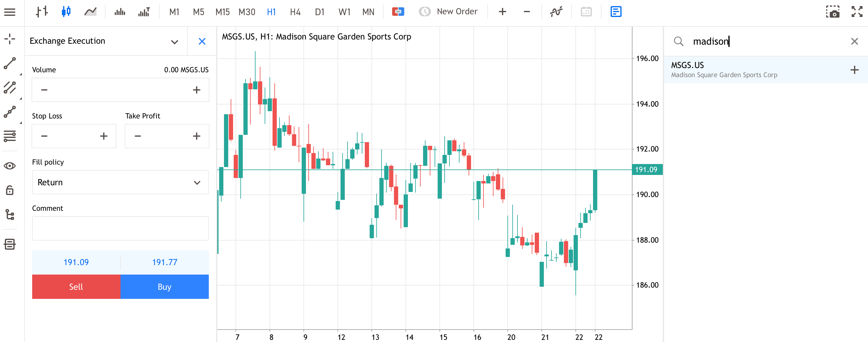Decrease Take Profit value
Screen dimensions: 868x342
pos(137,136)
